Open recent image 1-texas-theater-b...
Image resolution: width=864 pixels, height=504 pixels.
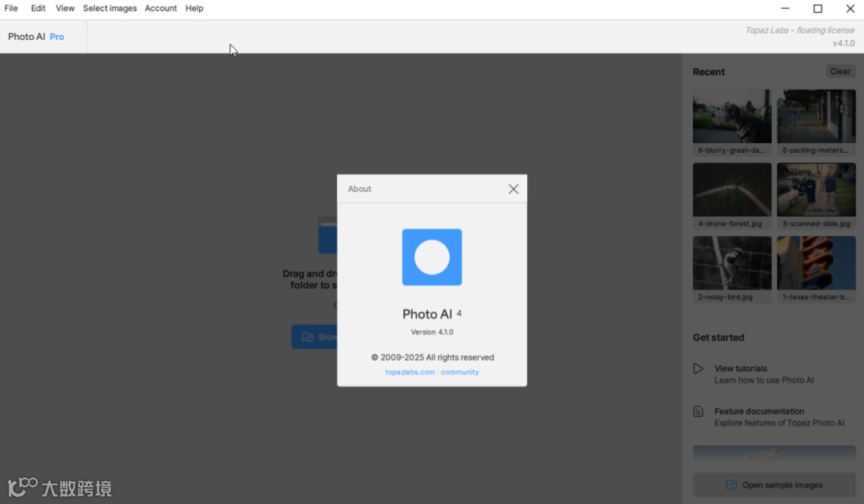816,269
